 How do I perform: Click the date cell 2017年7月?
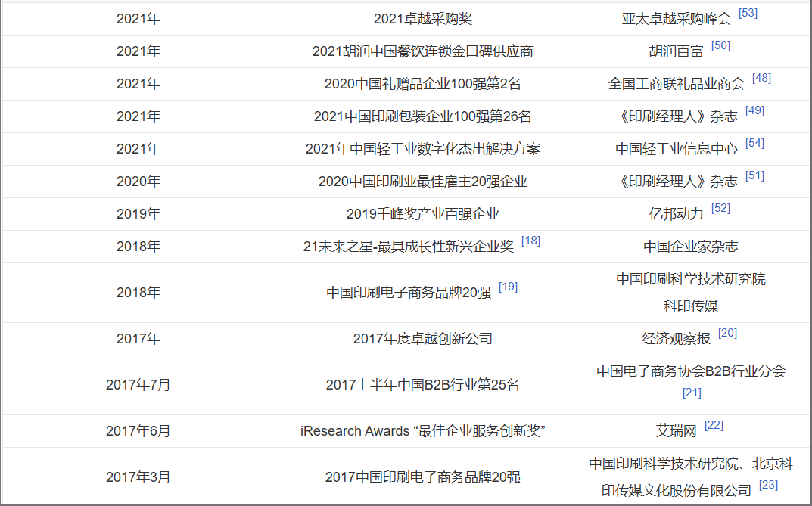click(138, 385)
